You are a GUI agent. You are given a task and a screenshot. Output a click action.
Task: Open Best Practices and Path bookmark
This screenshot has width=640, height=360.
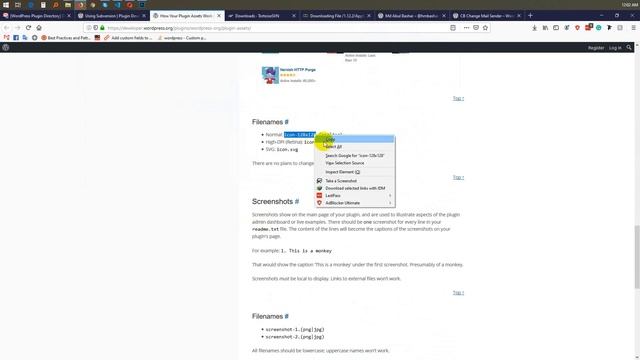(x=66, y=38)
